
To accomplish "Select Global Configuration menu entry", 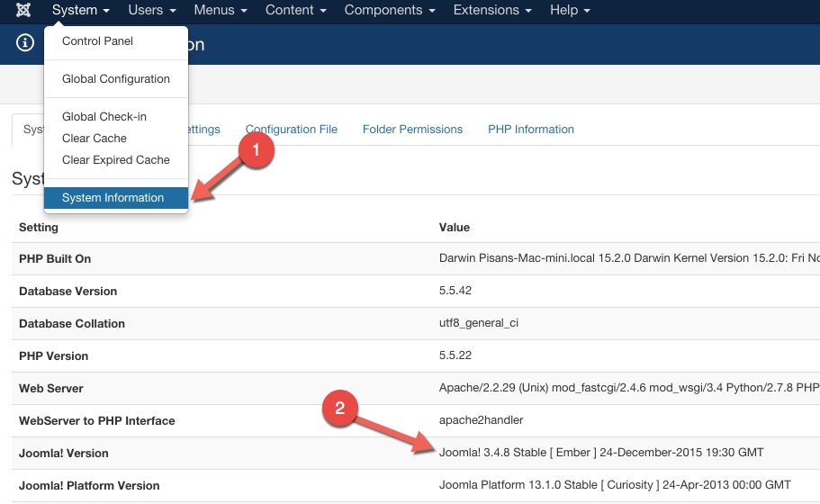I will pyautogui.click(x=116, y=79).
